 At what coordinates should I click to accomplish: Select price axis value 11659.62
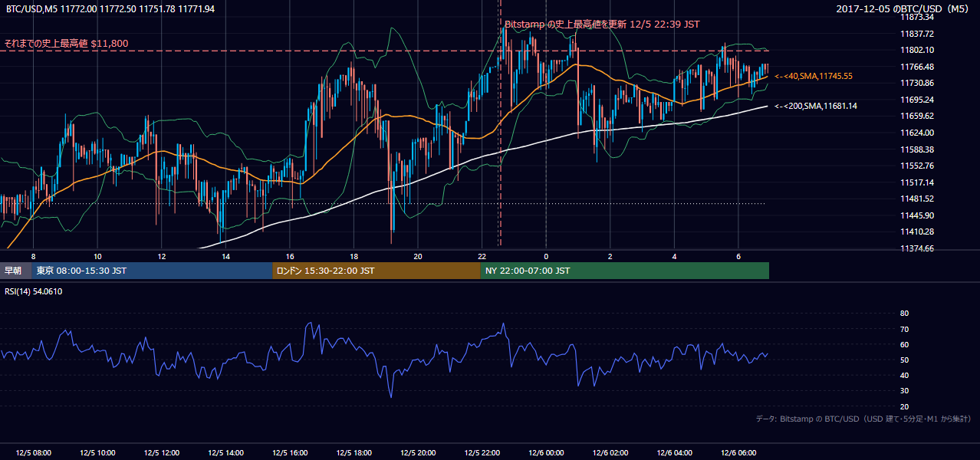click(916, 116)
